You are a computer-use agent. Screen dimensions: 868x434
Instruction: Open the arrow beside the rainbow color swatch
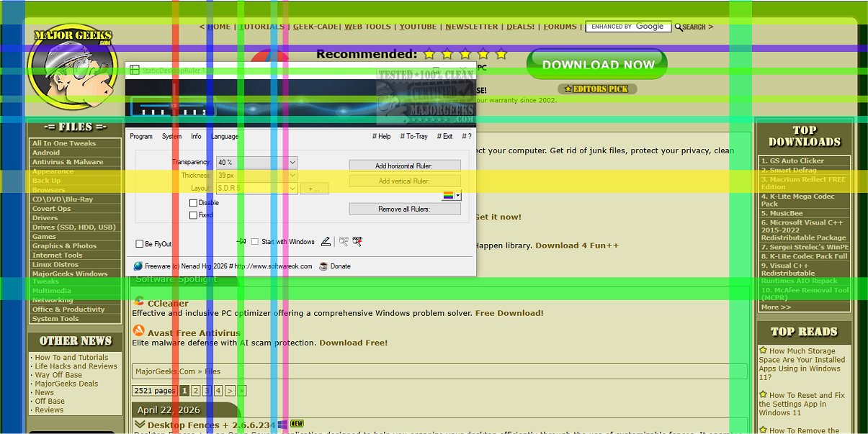[x=458, y=196]
